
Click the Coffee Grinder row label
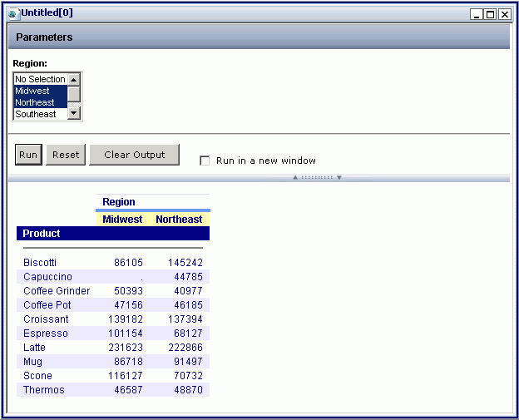click(x=57, y=291)
